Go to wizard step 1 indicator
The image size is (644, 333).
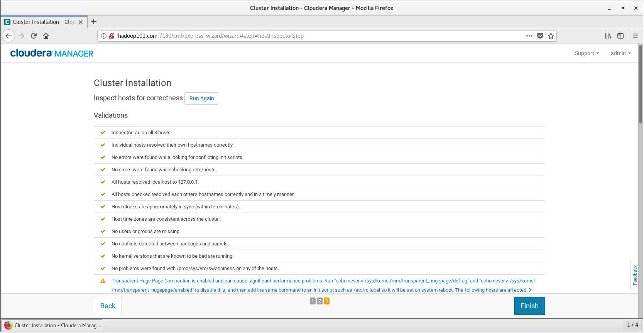[313, 301]
